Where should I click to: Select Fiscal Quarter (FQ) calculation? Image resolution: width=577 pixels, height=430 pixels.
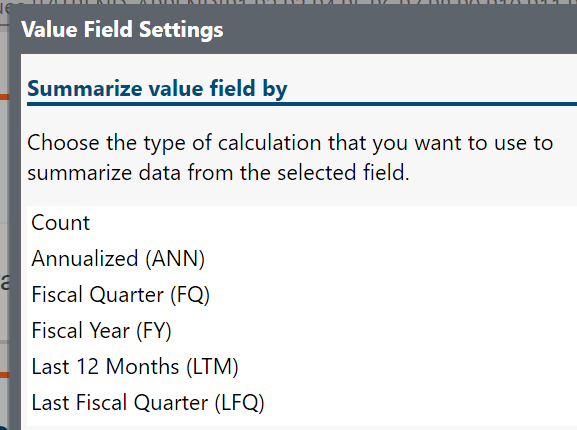tap(302, 295)
